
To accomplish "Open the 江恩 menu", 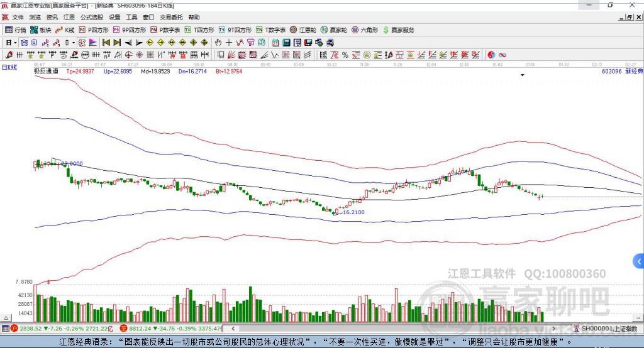I will (x=69, y=17).
